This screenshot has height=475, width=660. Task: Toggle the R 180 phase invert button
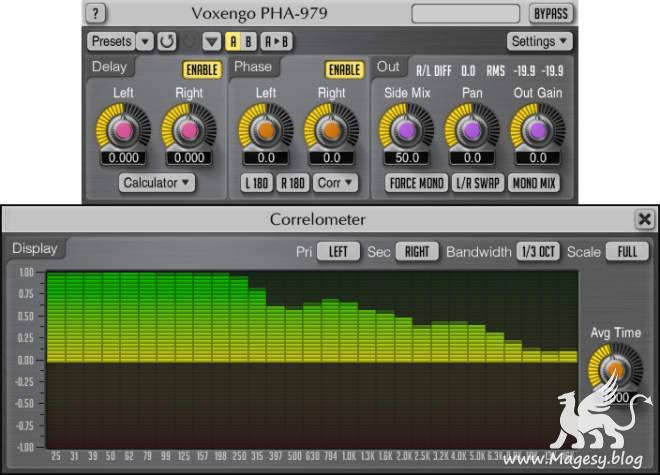click(293, 183)
